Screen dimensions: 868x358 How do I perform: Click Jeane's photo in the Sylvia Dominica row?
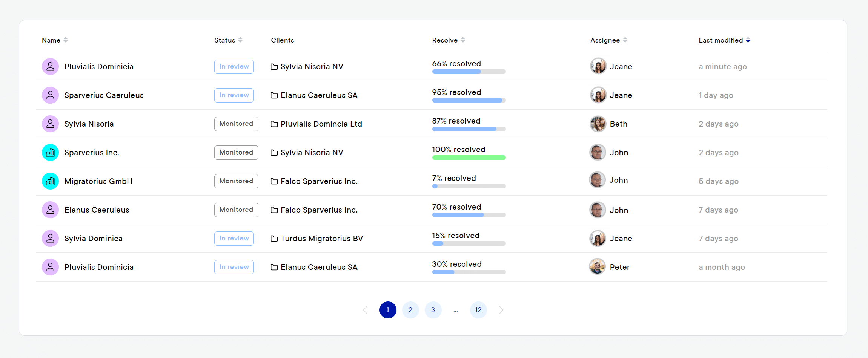[598, 239]
